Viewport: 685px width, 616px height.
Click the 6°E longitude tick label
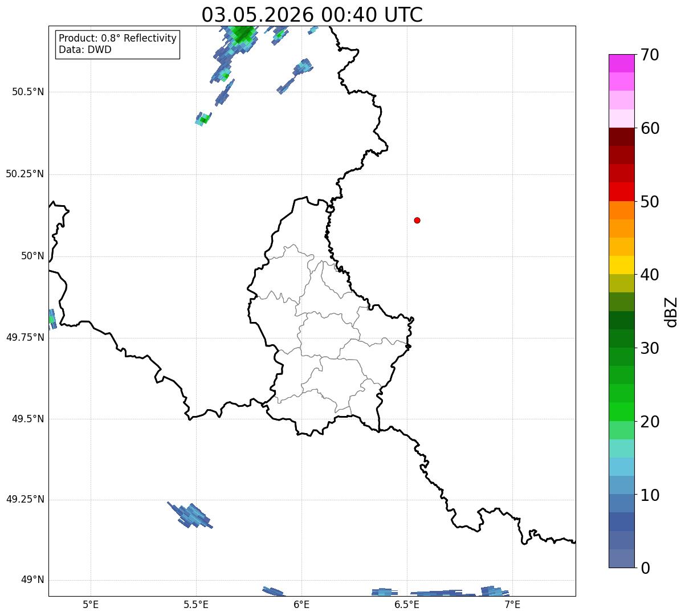coord(301,605)
